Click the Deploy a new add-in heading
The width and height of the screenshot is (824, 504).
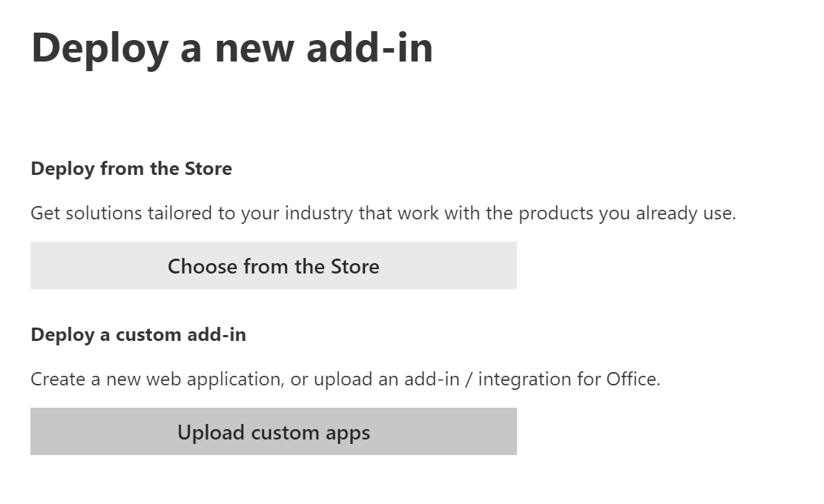coord(231,47)
